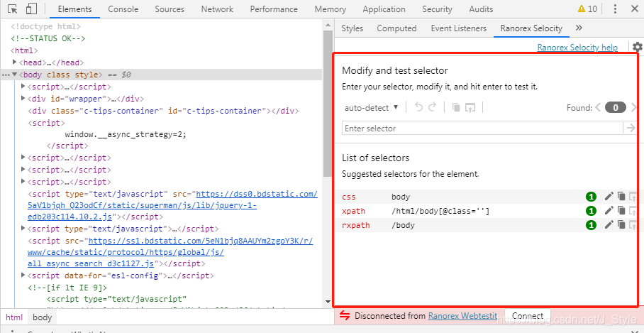Image resolution: width=644 pixels, height=333 pixels.
Task: Open the Performance tab
Action: pos(274,9)
